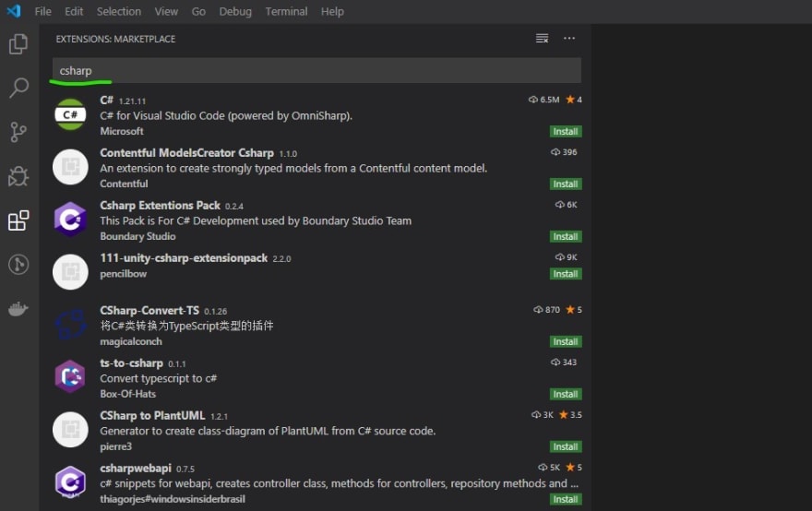The image size is (812, 511).
Task: Click the C# 6.5M download count
Action: pos(543,100)
